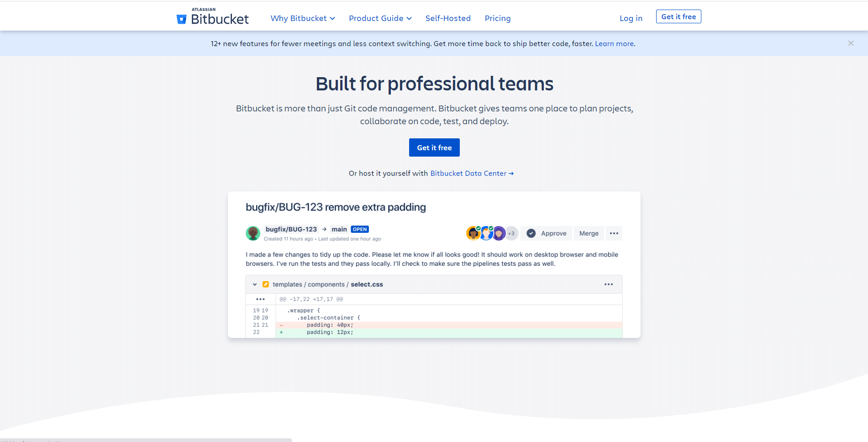Click the OPEN status badge

(360, 229)
